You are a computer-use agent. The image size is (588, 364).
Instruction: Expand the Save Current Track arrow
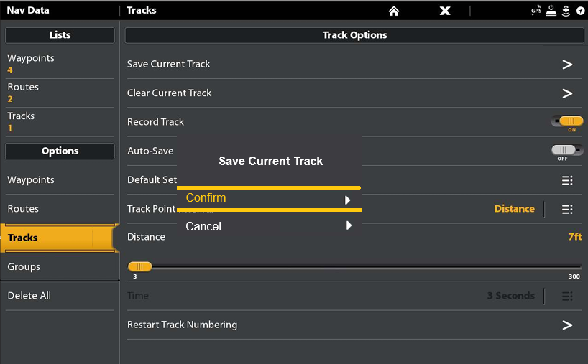(567, 65)
